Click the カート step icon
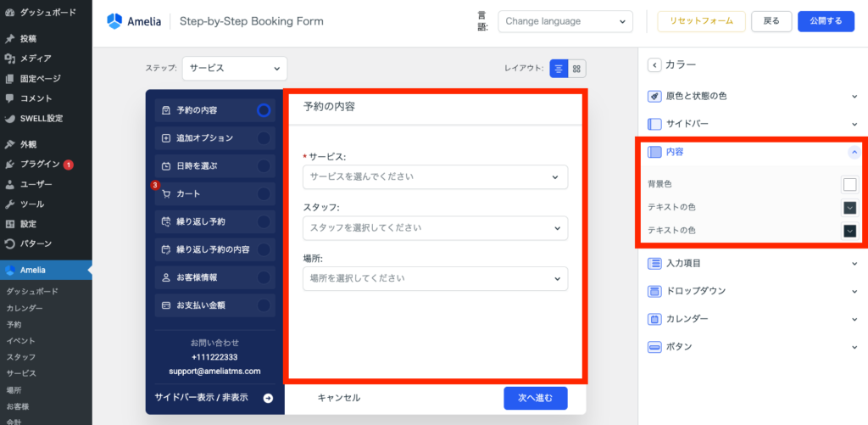 tap(166, 194)
